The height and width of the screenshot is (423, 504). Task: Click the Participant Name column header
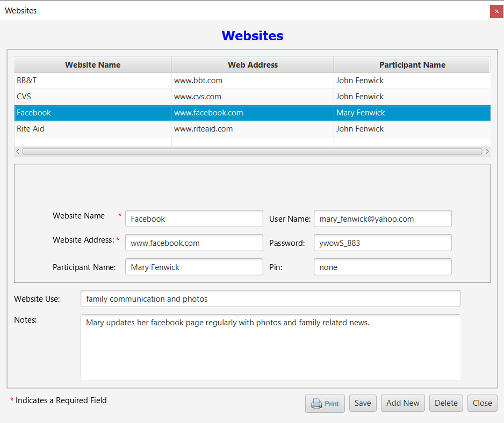412,64
